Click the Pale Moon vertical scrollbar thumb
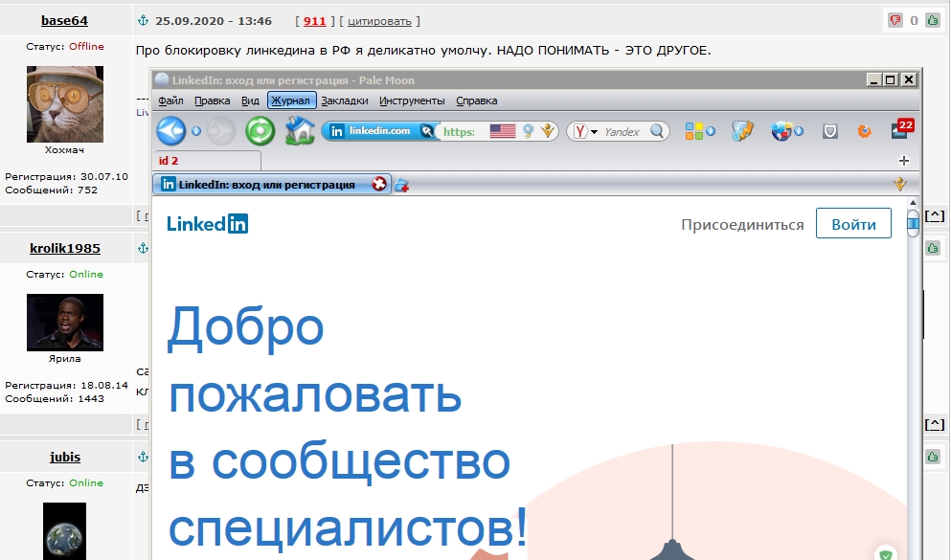This screenshot has width=951, height=560. 913,223
